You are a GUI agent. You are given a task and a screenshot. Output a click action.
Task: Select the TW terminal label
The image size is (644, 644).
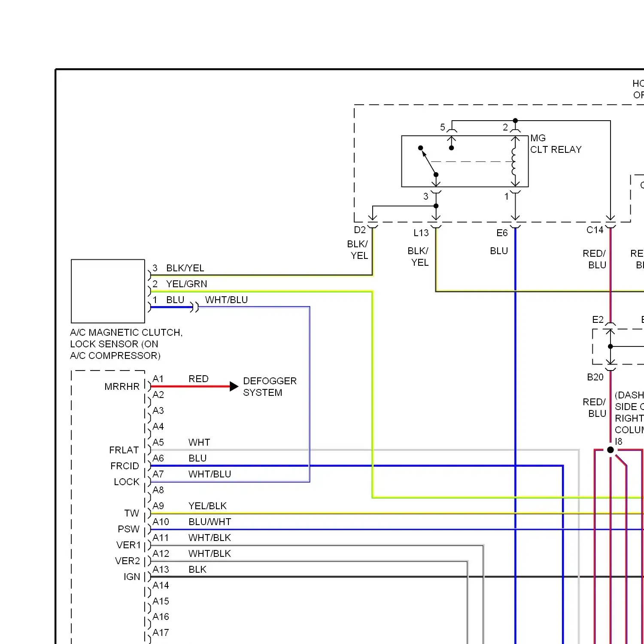(x=132, y=513)
